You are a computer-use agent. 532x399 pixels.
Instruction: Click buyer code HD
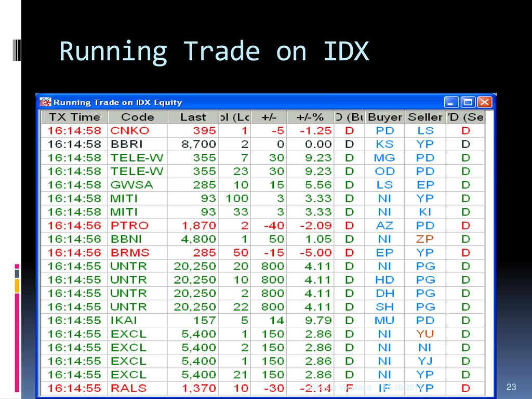(385, 280)
